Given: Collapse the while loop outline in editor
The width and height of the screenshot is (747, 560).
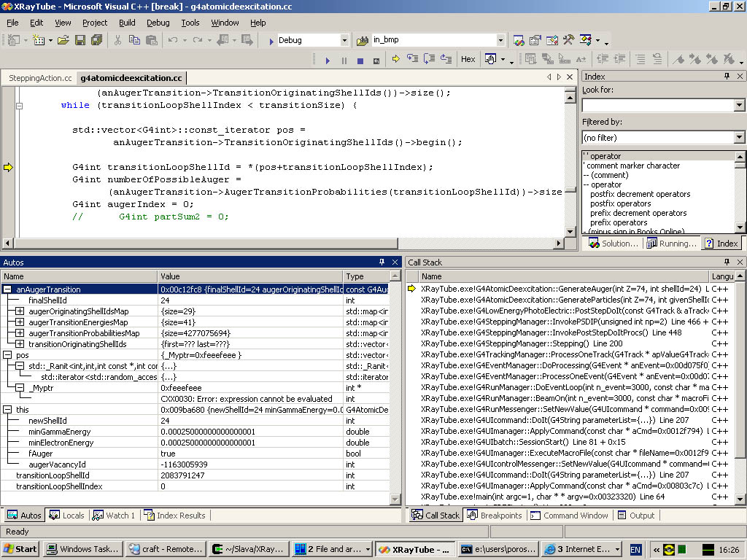Looking at the screenshot, I should tap(19, 105).
